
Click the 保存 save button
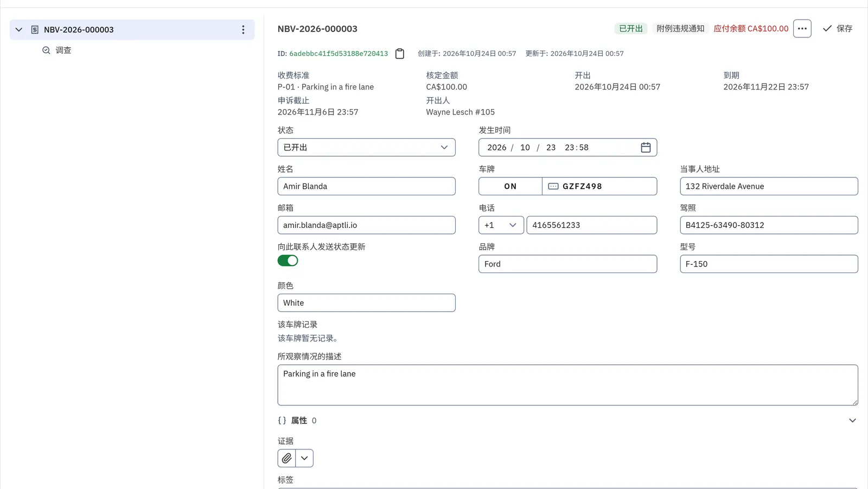838,29
